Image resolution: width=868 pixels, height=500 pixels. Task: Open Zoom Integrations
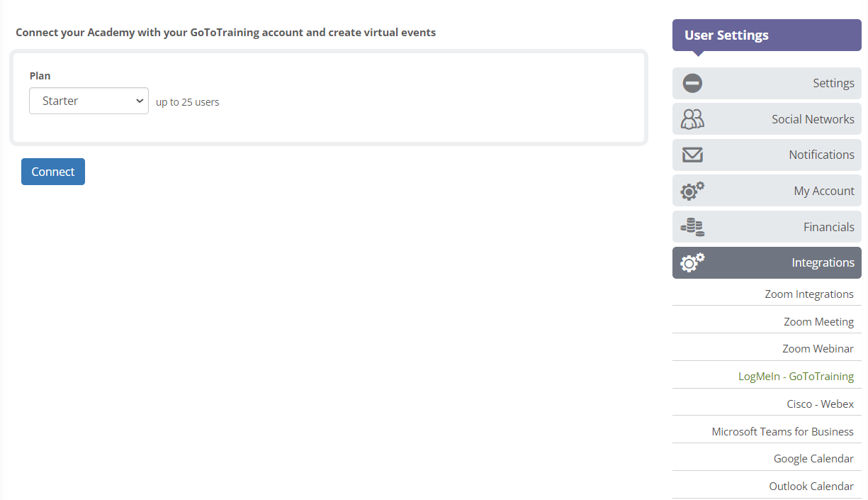[x=809, y=294]
